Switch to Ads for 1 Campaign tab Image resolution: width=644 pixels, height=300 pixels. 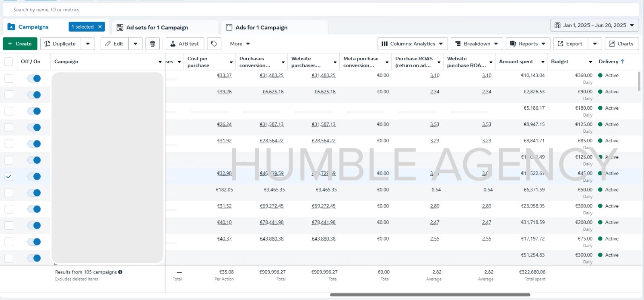[261, 27]
